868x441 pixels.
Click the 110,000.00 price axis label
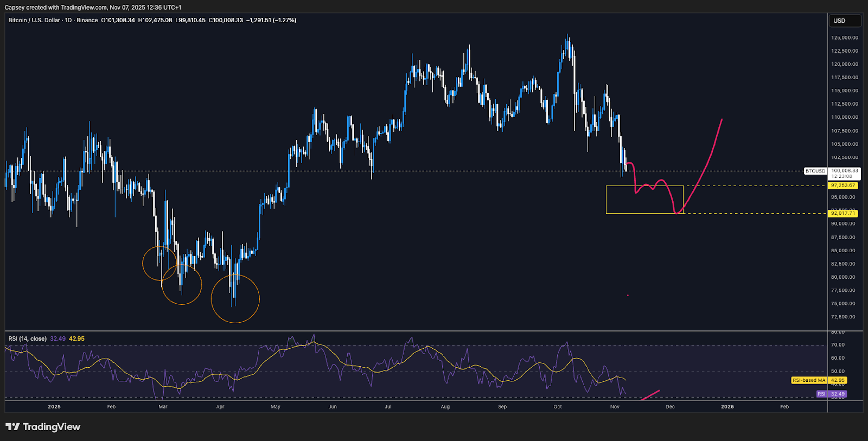[845, 117]
